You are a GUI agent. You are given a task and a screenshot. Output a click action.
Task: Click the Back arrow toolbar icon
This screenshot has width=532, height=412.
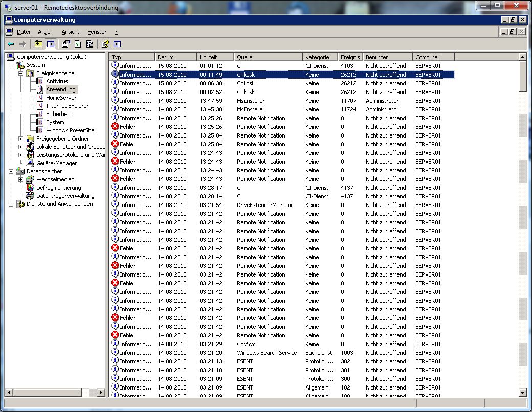coord(11,44)
